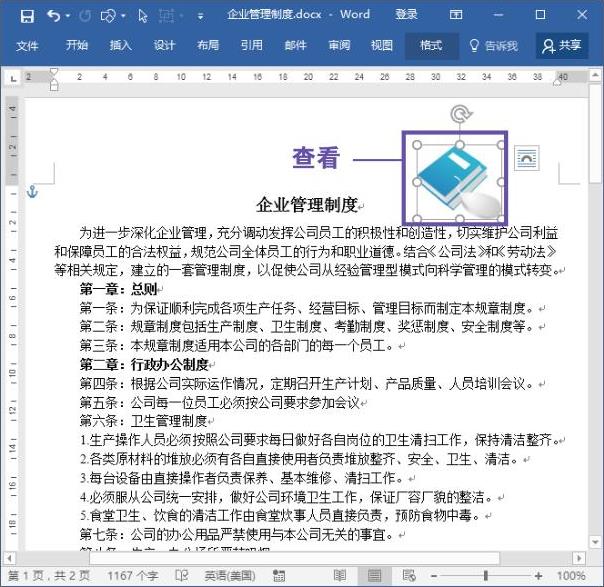
Task: Click the right indent marker on ruler
Action: 557,82
